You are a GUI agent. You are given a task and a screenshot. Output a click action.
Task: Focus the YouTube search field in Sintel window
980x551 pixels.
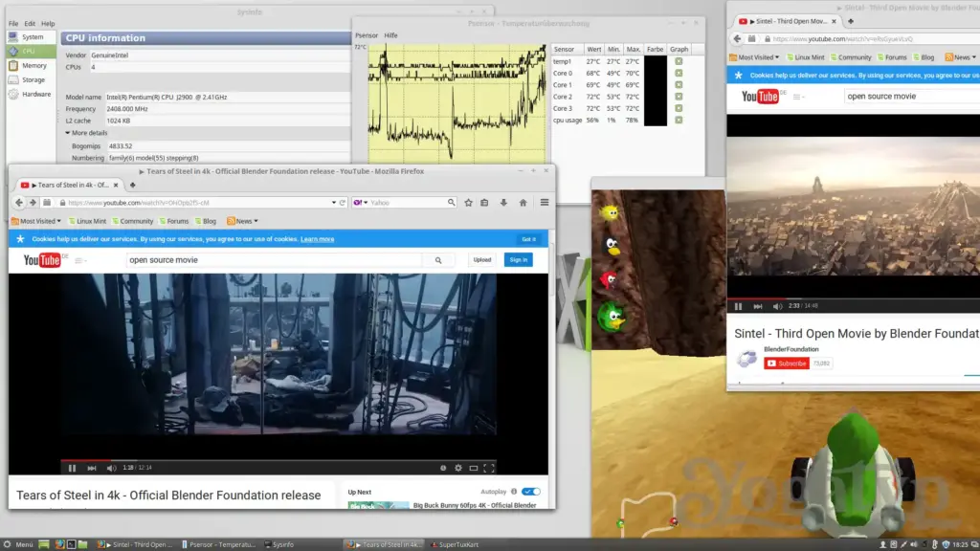[912, 97]
